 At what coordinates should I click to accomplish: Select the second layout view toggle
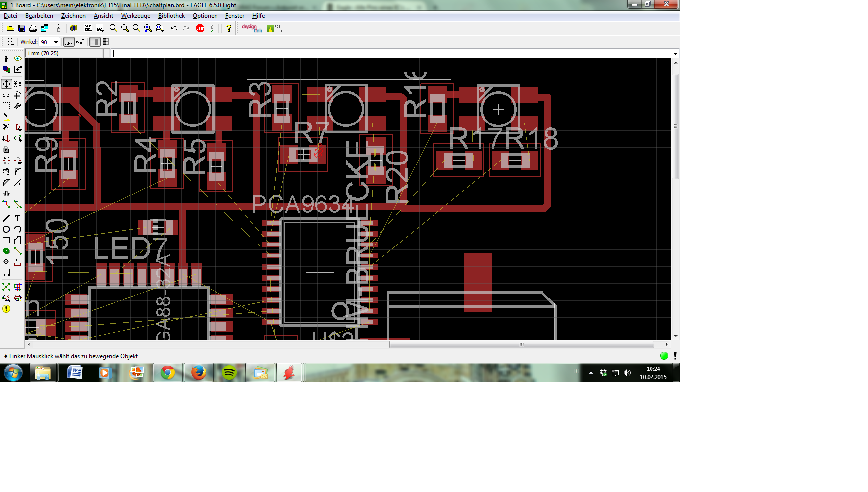106,42
